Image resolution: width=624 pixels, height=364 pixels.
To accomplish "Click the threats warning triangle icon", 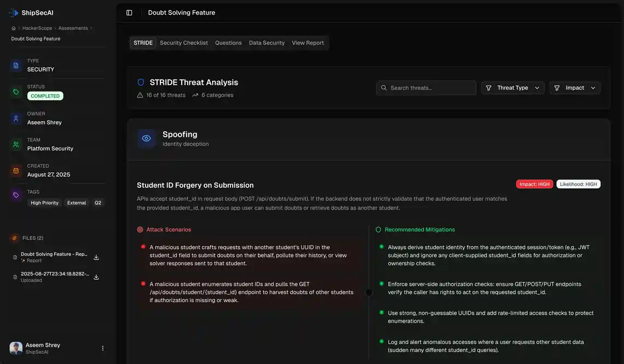I will tap(140, 95).
